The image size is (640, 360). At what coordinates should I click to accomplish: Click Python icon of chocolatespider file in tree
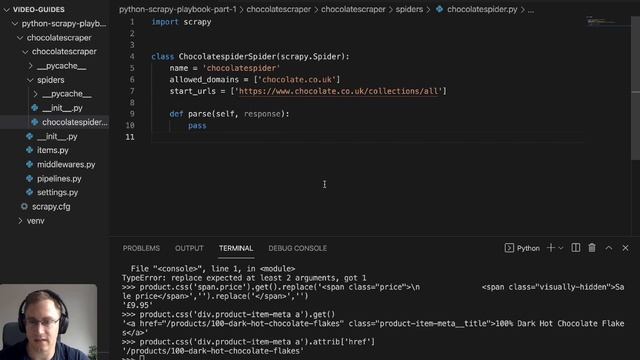point(35,122)
